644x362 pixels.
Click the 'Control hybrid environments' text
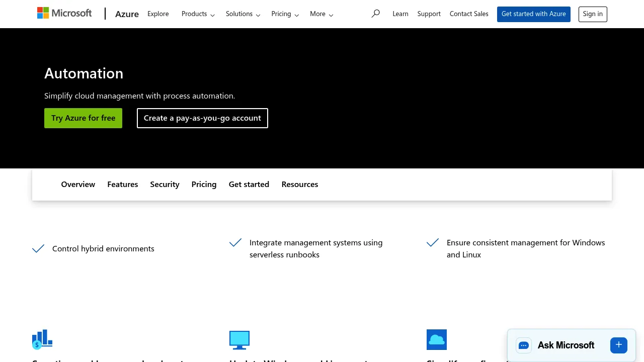pyautogui.click(x=103, y=249)
